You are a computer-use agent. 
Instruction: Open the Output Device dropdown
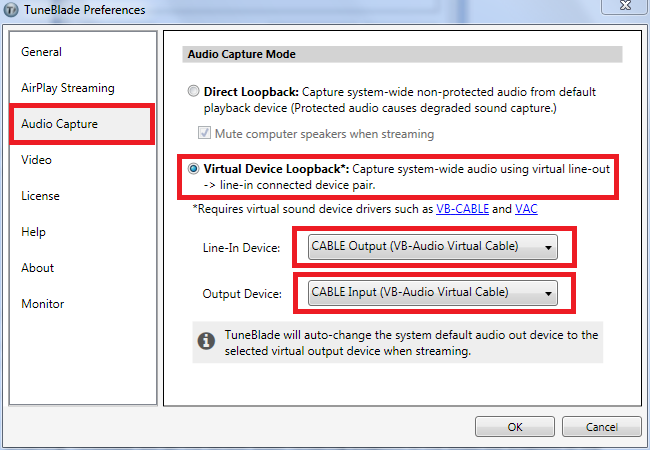(x=432, y=293)
